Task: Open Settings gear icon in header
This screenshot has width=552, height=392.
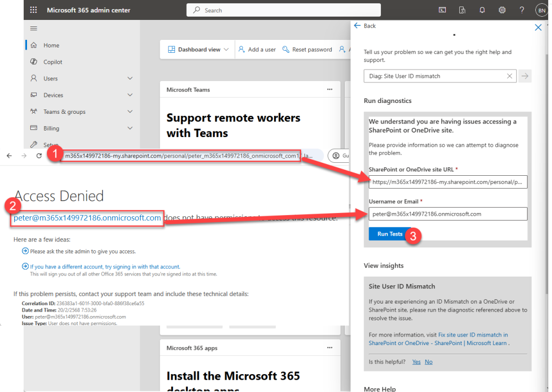Action: click(x=502, y=10)
